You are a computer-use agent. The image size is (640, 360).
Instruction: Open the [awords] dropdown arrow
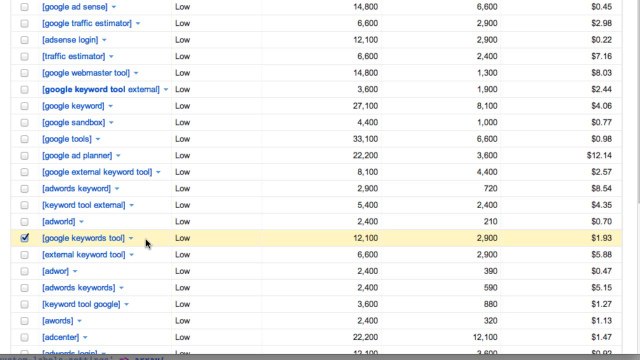[x=79, y=321]
